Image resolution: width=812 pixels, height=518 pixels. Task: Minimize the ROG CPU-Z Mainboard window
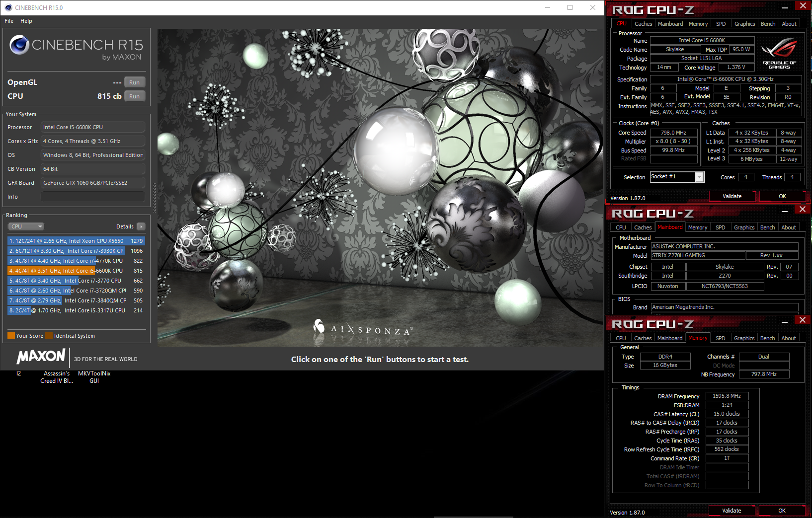point(784,211)
